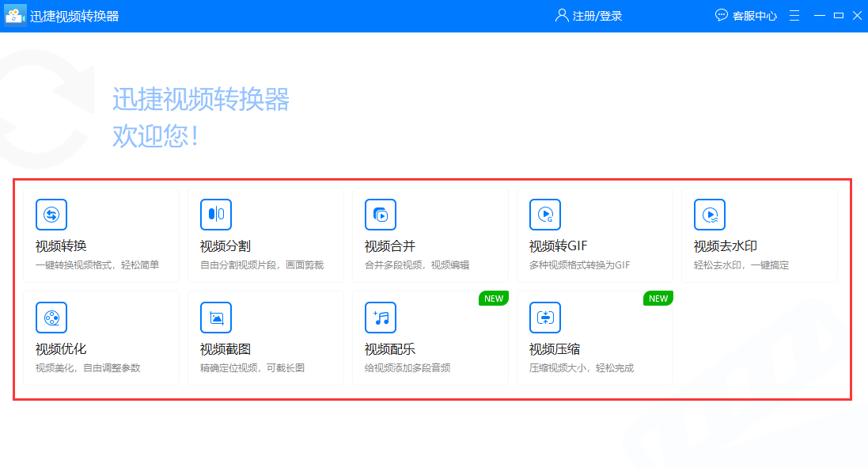Minimize the application window
The width and height of the screenshot is (868, 468).
point(820,16)
